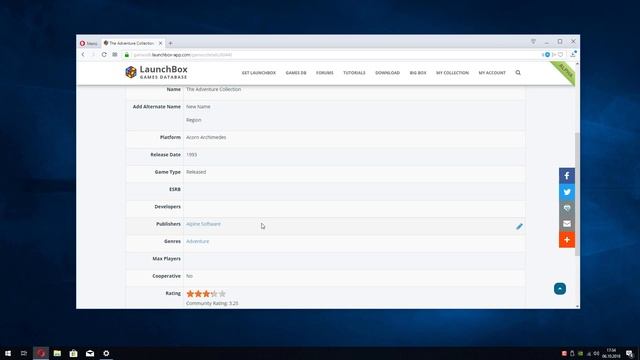640x360 pixels.
Task: Open more sharing options plus icon
Action: pyautogui.click(x=567, y=240)
